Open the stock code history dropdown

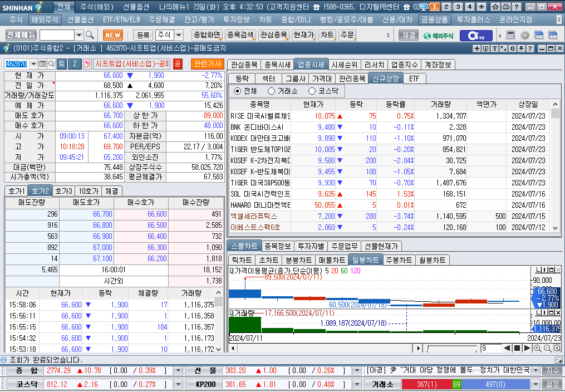(x=33, y=64)
